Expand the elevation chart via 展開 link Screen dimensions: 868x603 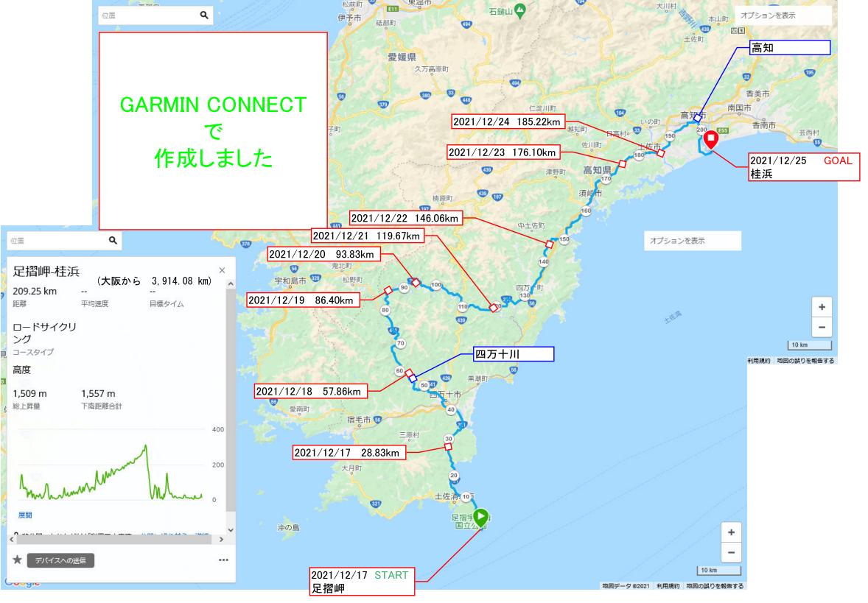[25, 515]
